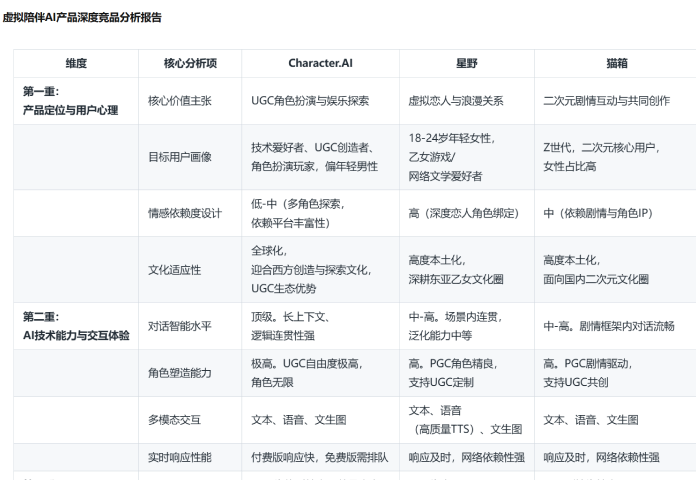696x480 pixels.
Task: Click 猫箱's 文本、语音、文生图 cell
Action: [615, 420]
